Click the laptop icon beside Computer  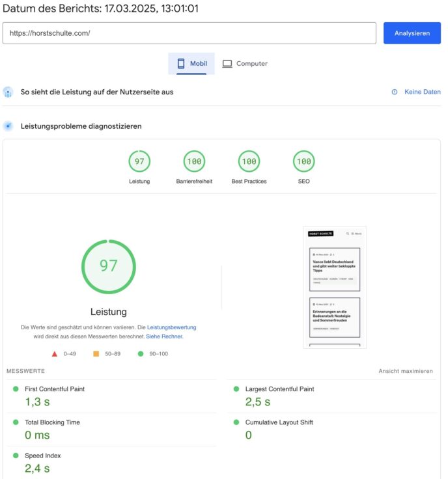[227, 64]
